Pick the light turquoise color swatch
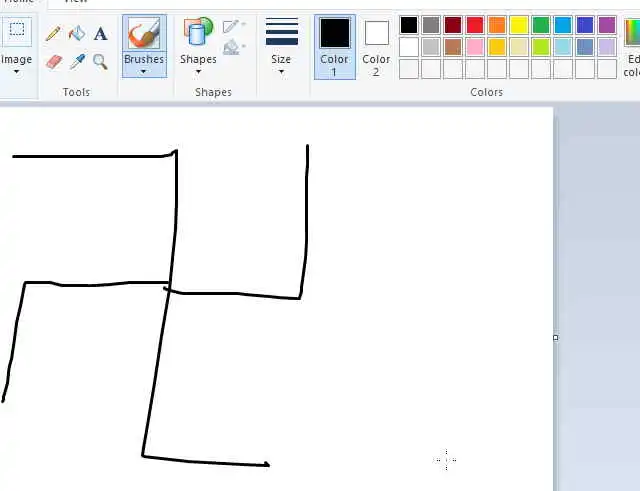Screen dimensions: 640x491 pyautogui.click(x=563, y=47)
